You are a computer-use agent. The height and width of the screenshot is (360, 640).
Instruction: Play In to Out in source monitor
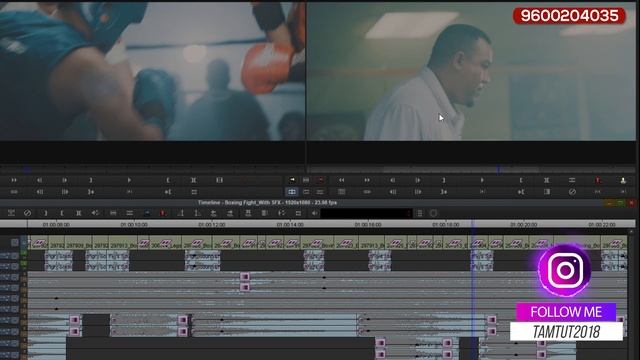(x=129, y=192)
